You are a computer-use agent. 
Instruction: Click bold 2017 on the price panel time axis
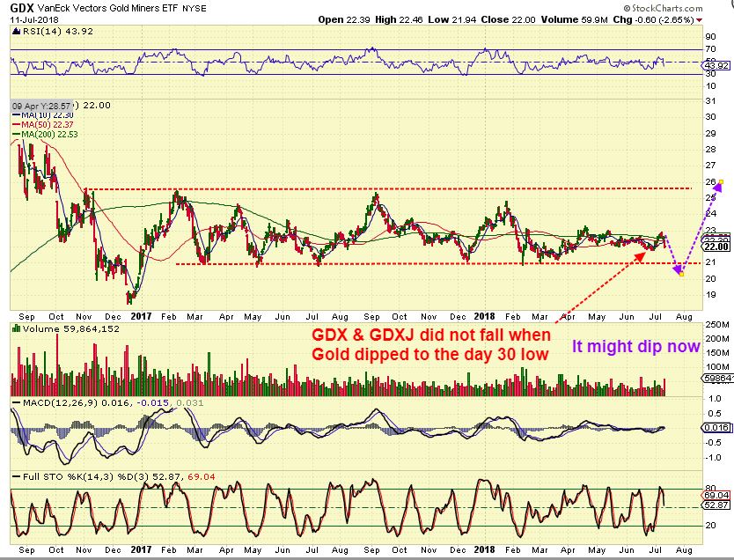click(x=141, y=316)
